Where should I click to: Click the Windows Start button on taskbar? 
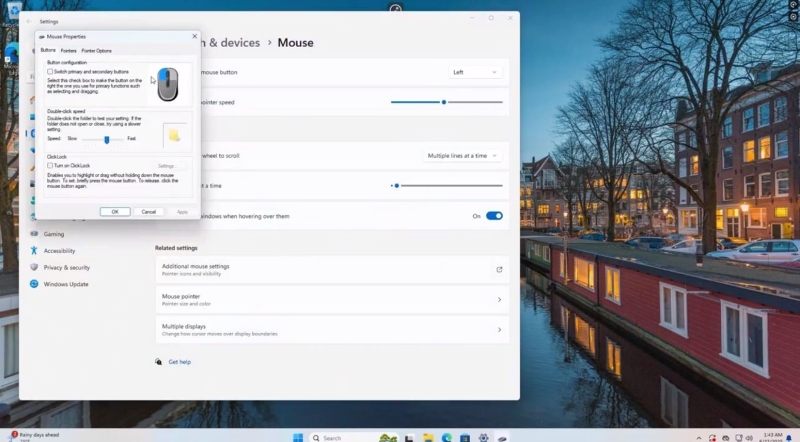click(297, 437)
